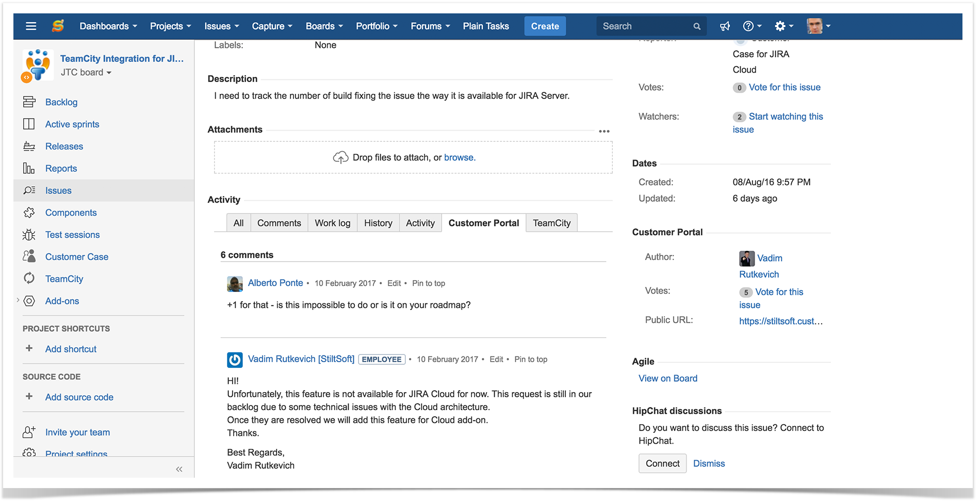
Task: Open the Forums dropdown menu
Action: pos(430,26)
